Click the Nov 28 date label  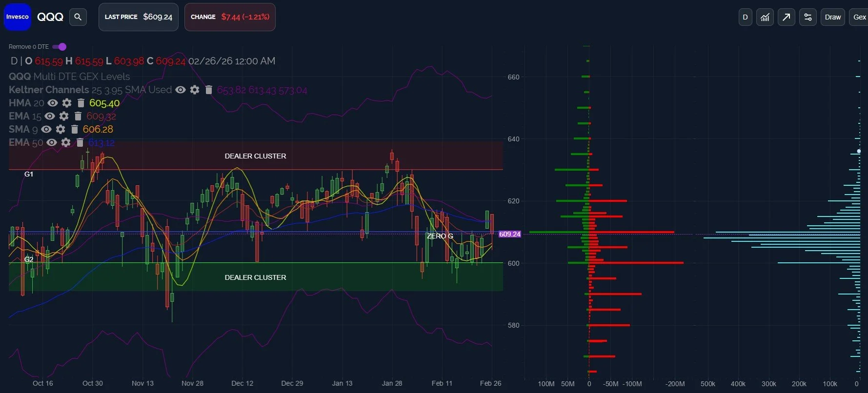point(192,383)
